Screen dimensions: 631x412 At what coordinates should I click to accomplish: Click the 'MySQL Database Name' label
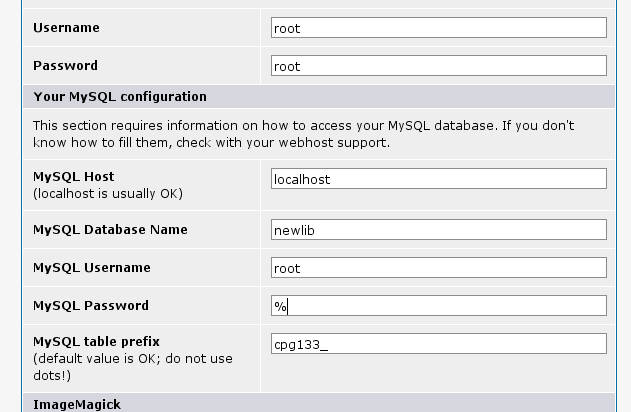110,230
